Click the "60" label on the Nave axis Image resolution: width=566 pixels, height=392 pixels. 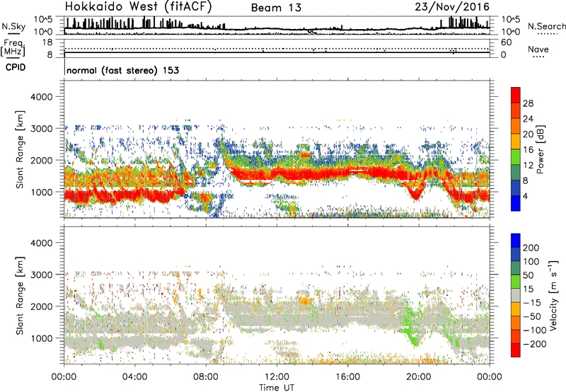click(507, 42)
